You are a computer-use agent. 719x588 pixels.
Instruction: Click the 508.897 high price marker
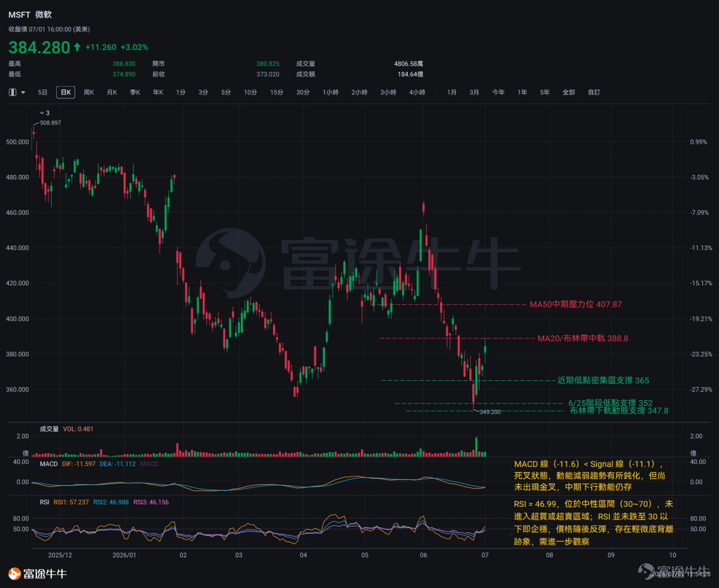(x=50, y=123)
